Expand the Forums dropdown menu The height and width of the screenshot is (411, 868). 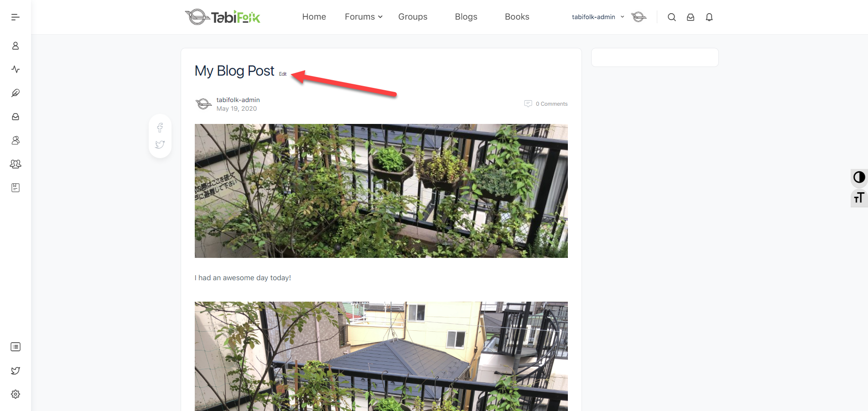click(x=364, y=17)
